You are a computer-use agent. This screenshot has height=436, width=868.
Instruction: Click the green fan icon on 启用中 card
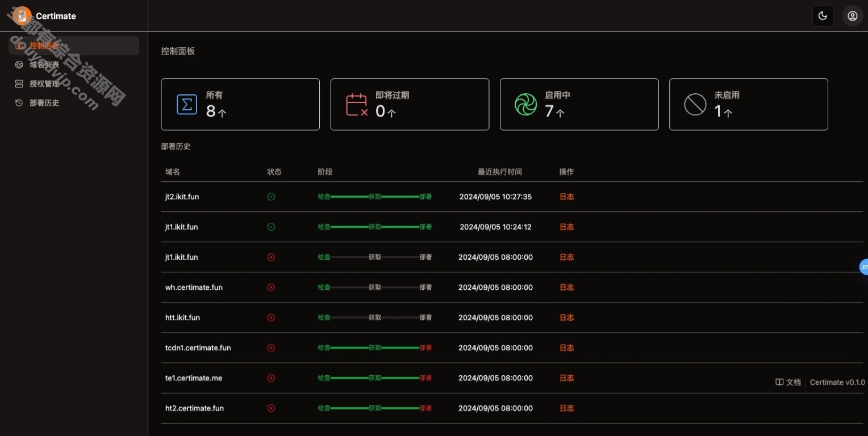click(525, 105)
